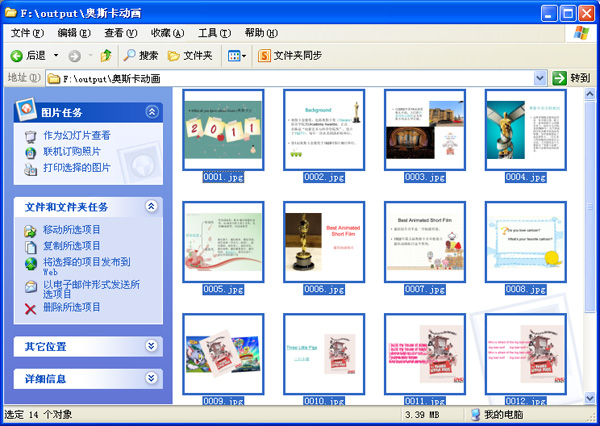Select thumbnail 0005.jpg green floral slide

(223, 242)
